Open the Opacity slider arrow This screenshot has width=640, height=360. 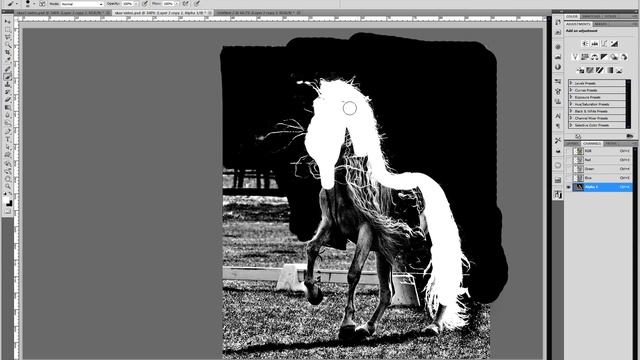point(136,4)
